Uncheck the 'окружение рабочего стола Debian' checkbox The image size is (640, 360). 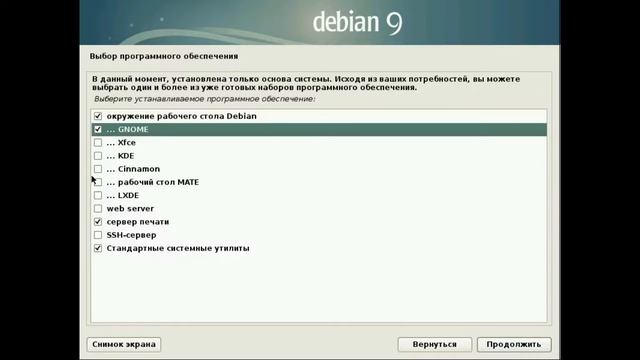tap(98, 116)
